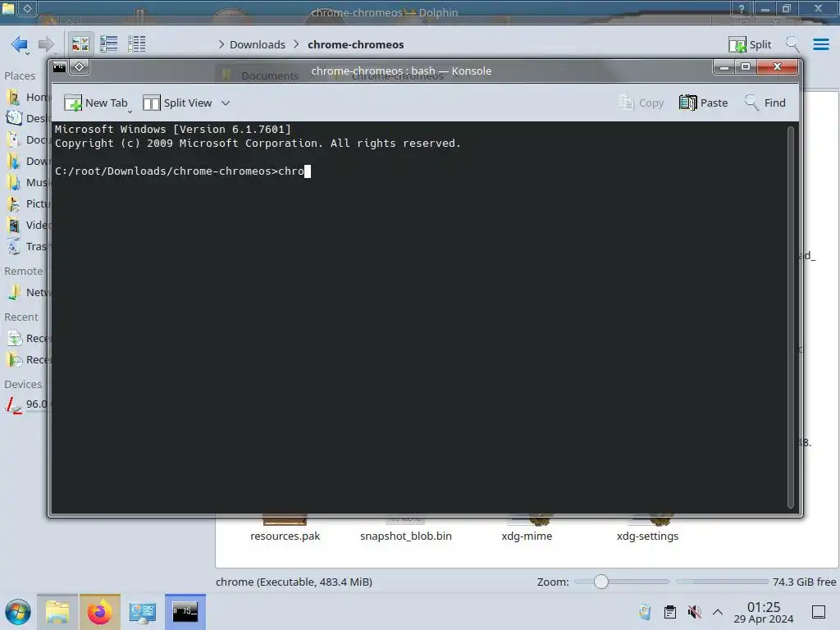Click the Split button in Dolphin
The width and height of the screenshot is (840, 630).
pos(750,44)
